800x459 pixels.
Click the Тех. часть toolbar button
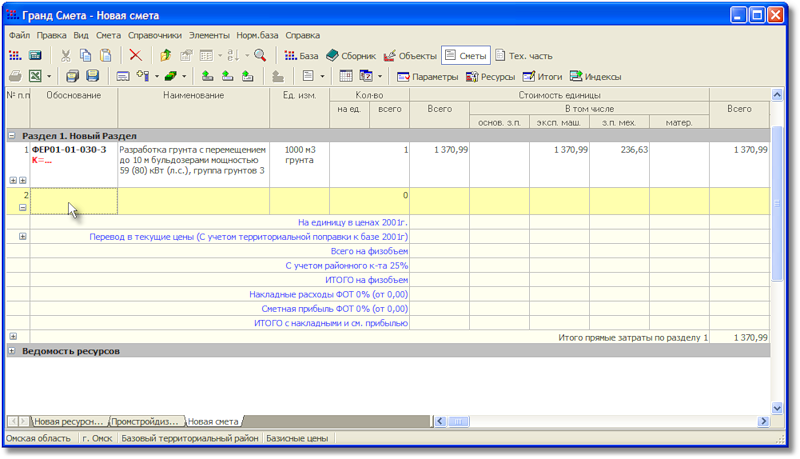[x=524, y=56]
